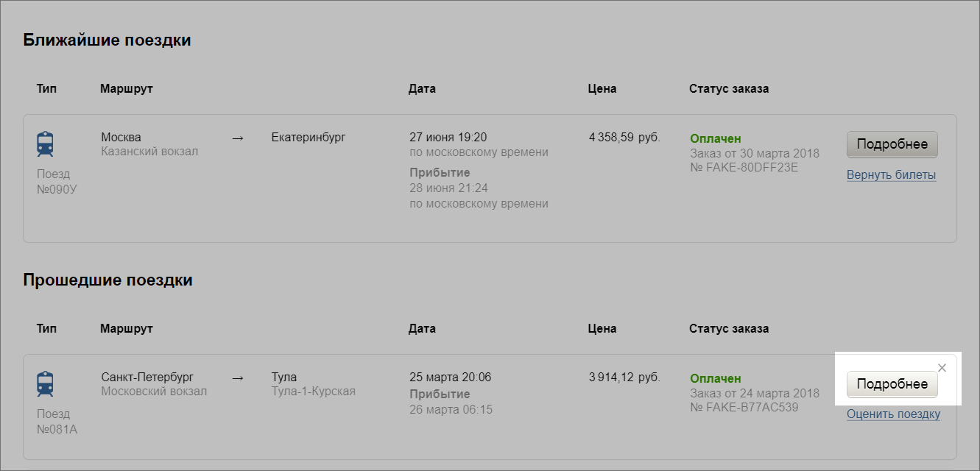Click the arrow between Санкт-Петербург and Тула
This screenshot has width=980, height=471.
click(x=237, y=378)
